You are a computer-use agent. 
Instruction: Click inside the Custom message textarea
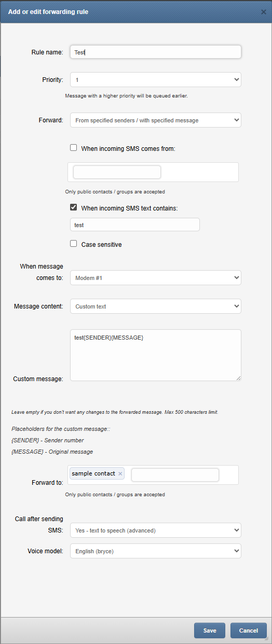point(156,355)
